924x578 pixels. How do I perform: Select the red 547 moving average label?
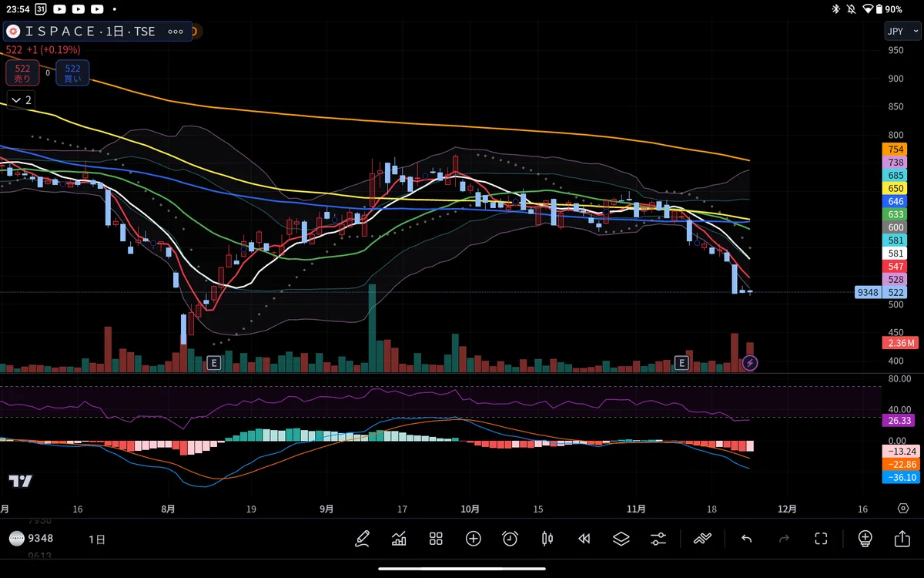pos(896,266)
